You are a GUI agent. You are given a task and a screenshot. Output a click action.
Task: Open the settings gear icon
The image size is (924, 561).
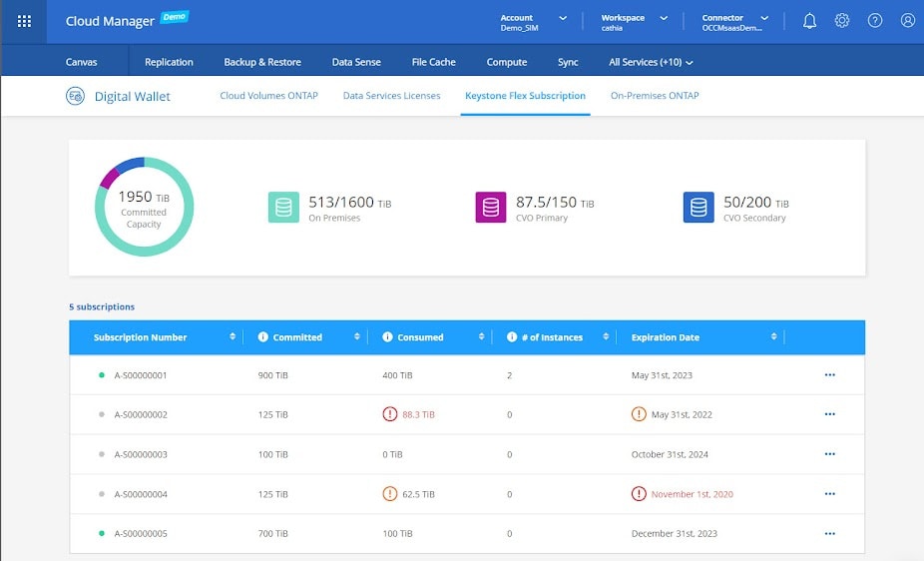click(x=842, y=21)
